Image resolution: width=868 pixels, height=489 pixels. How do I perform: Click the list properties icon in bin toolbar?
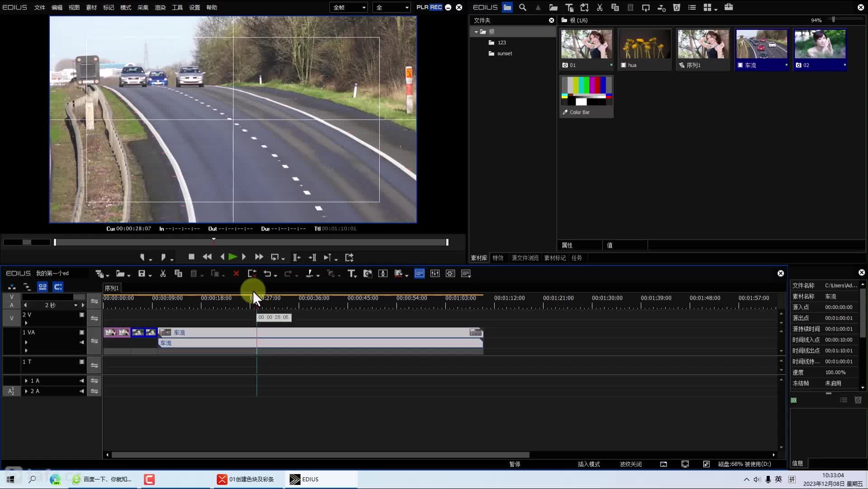(x=692, y=7)
